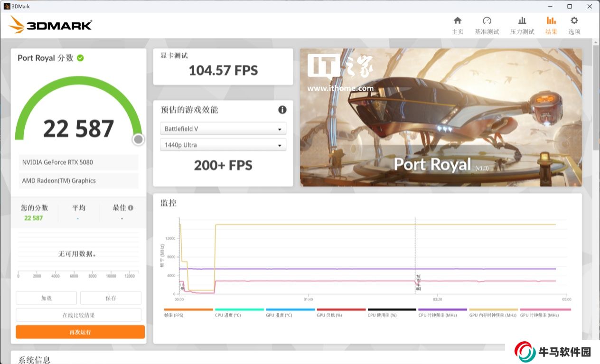
Task: Click info icon next to Best (最佳)
Action: [x=131, y=208]
